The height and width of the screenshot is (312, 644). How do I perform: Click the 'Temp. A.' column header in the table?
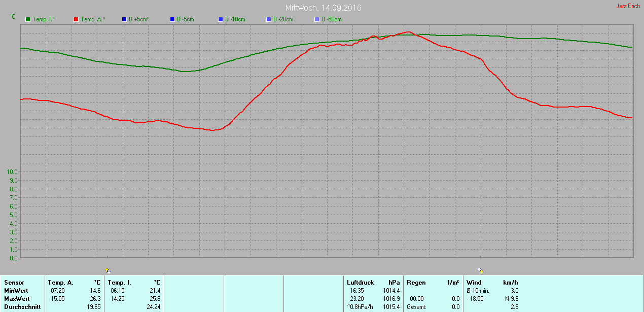pos(61,283)
